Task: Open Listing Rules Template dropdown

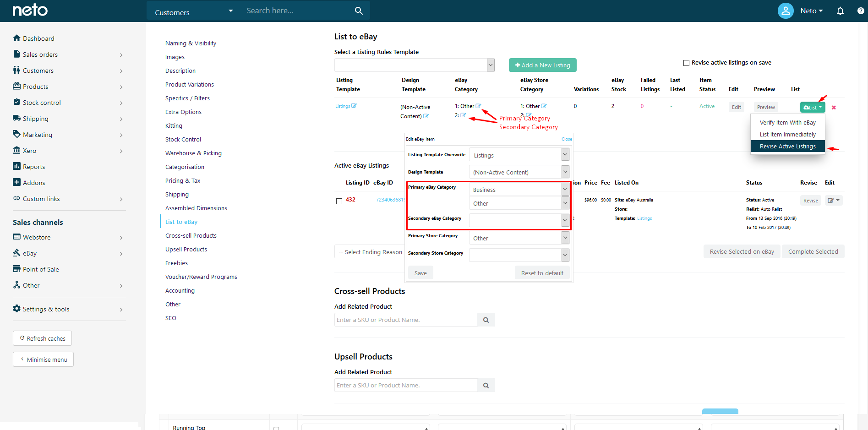Action: 415,65
